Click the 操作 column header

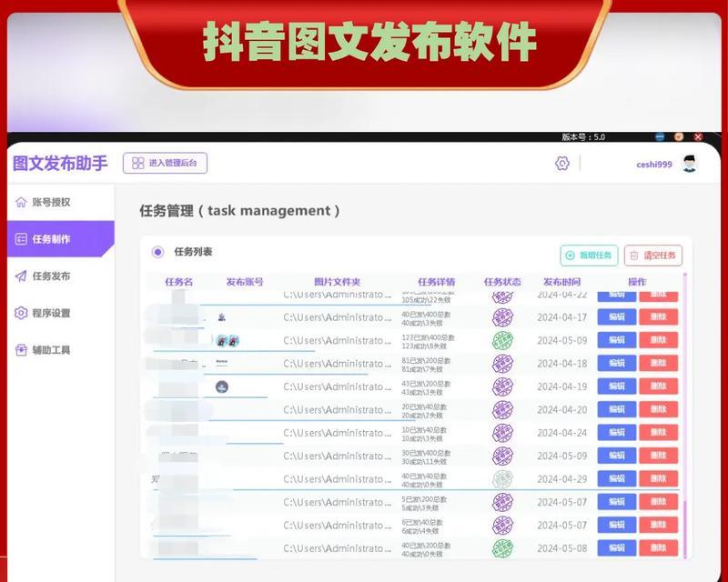tap(637, 282)
